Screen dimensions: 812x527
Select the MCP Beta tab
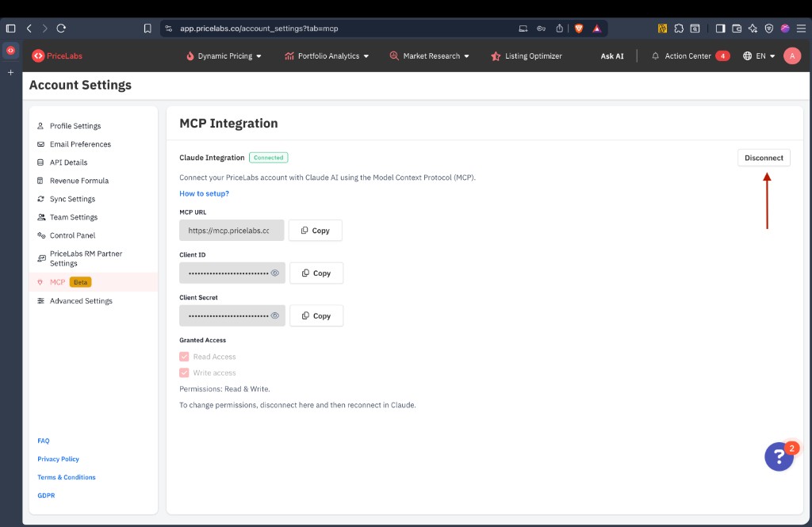coord(94,282)
